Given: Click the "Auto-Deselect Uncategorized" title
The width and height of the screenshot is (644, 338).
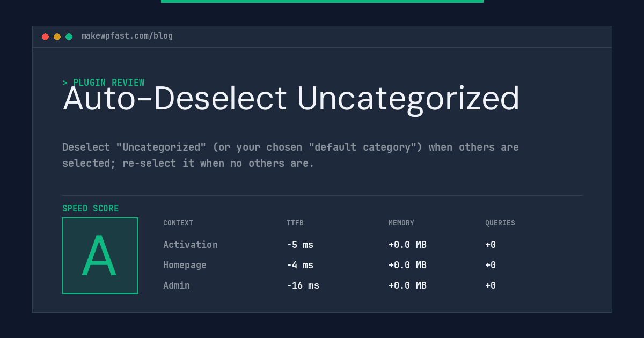Looking at the screenshot, I should click(x=291, y=99).
